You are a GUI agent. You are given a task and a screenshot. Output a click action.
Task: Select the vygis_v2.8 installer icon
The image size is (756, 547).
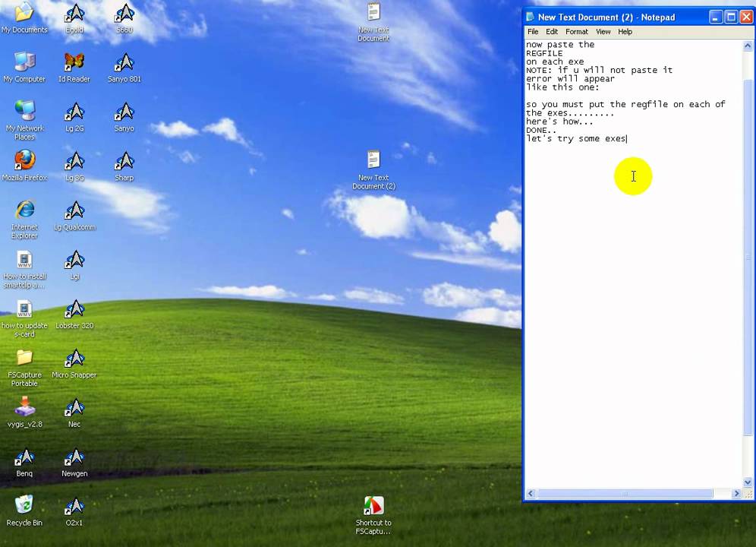[x=24, y=413]
